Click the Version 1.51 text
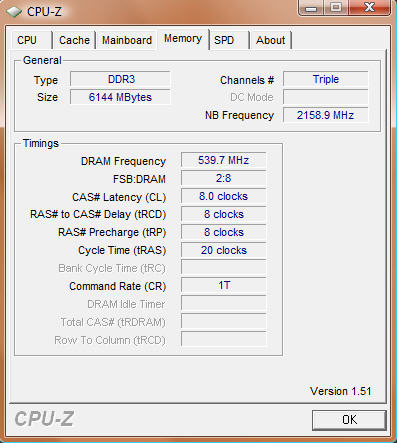The width and height of the screenshot is (397, 443). point(341,391)
